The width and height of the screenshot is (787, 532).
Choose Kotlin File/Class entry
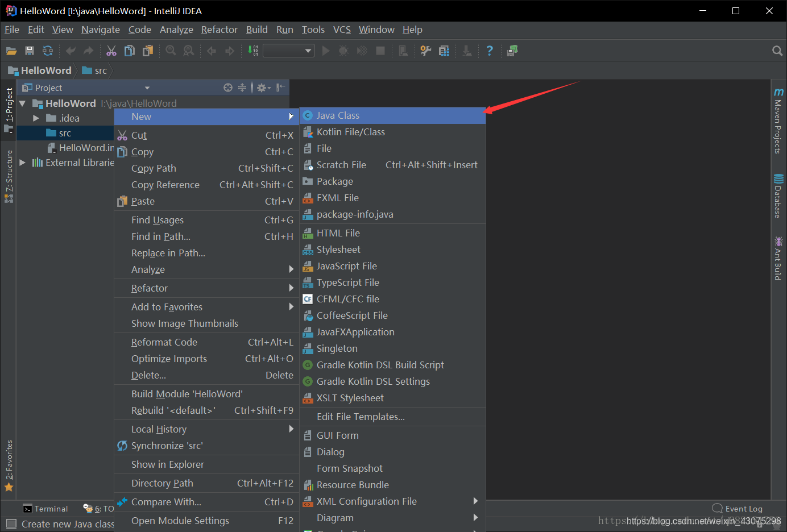[x=393, y=132]
